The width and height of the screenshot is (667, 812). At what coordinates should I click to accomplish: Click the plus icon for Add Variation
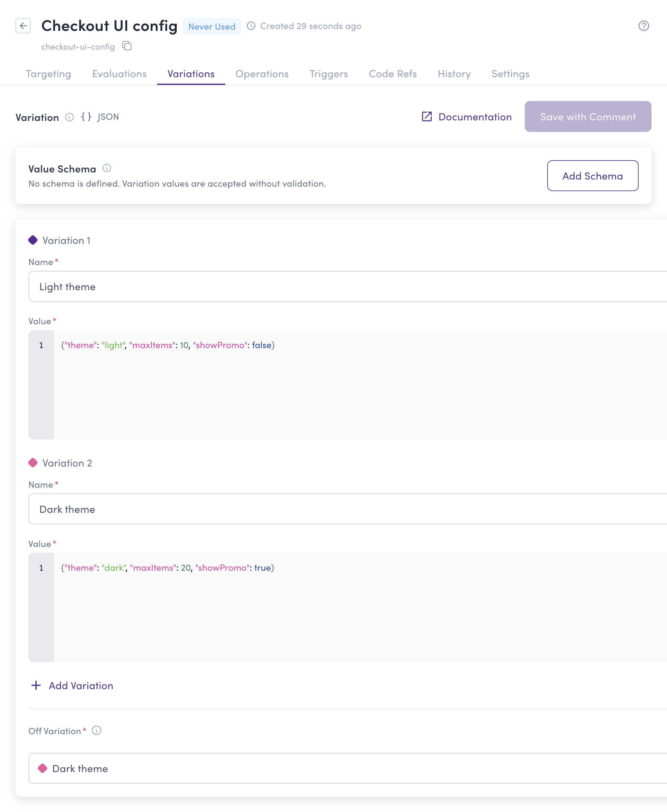36,685
